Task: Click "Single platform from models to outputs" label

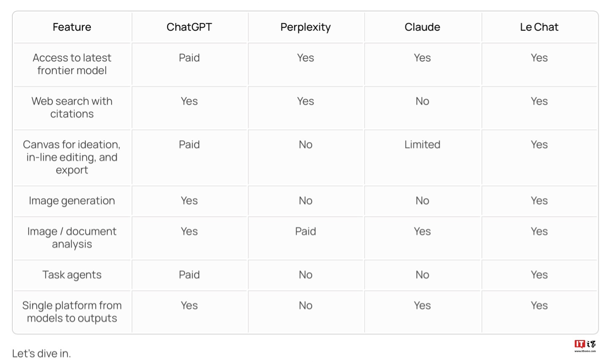Action: (72, 312)
